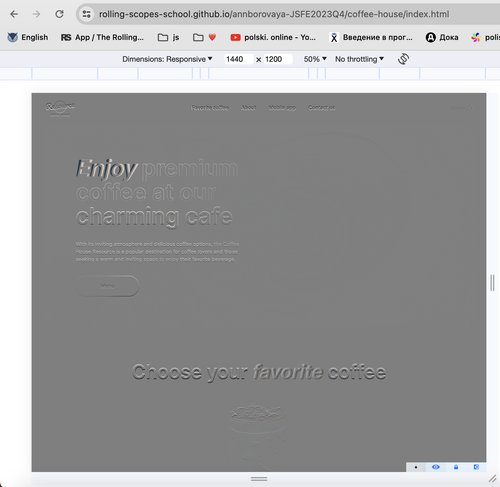Viewport: 500px width, 487px height.
Task: Open the RS App / The Rolling bookmark
Action: (x=102, y=37)
